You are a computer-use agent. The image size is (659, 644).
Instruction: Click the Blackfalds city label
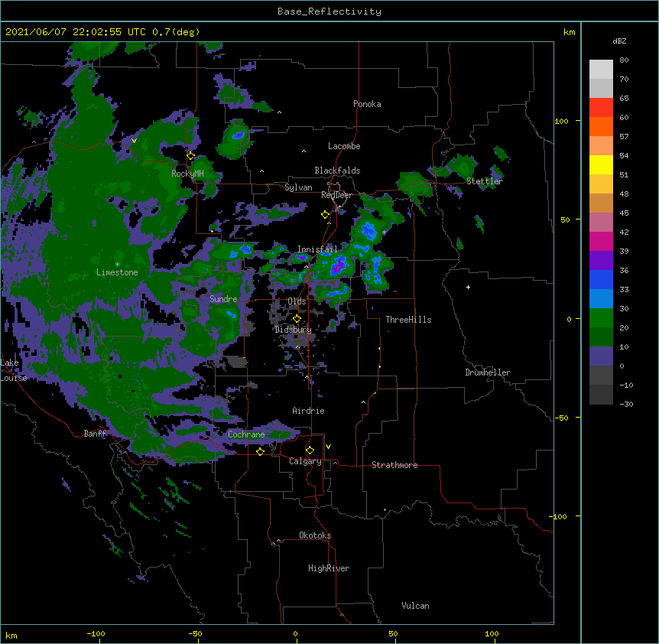[337, 171]
